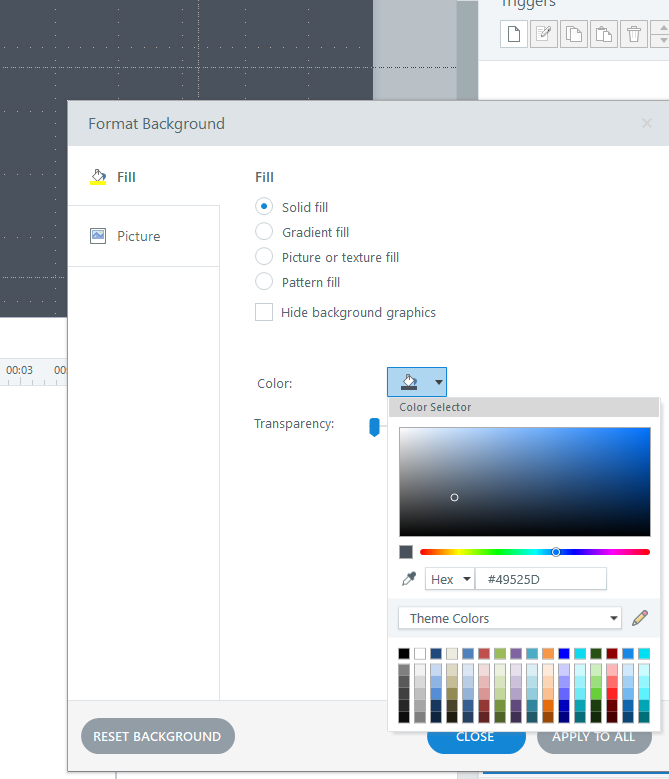Screen dimensions: 669x779
Task: Click the Format Background title text
Action: (156, 123)
